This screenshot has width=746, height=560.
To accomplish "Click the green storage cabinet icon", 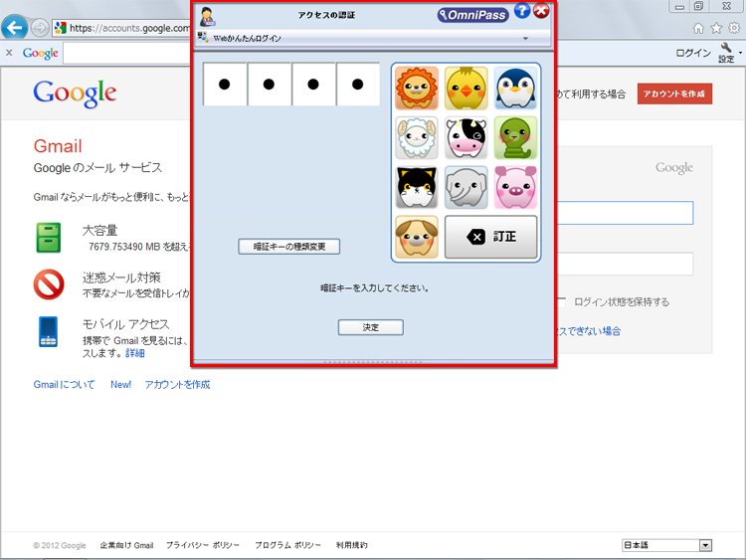I will (x=49, y=238).
